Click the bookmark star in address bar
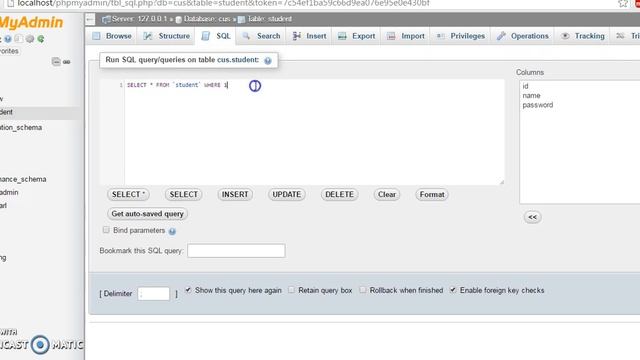Viewport: 640px width, 360px height. [623, 4]
